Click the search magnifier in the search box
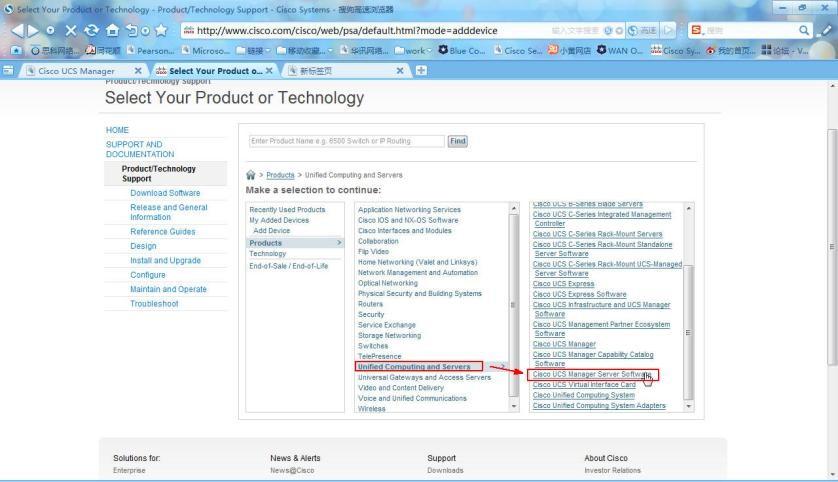This screenshot has height=482, width=838. tap(804, 30)
